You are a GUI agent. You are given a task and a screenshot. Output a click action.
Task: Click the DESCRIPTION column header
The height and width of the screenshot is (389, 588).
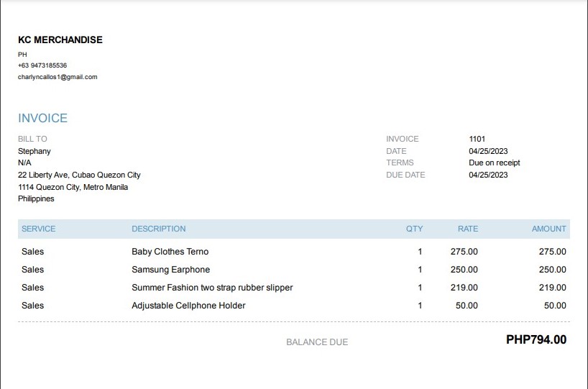point(158,229)
